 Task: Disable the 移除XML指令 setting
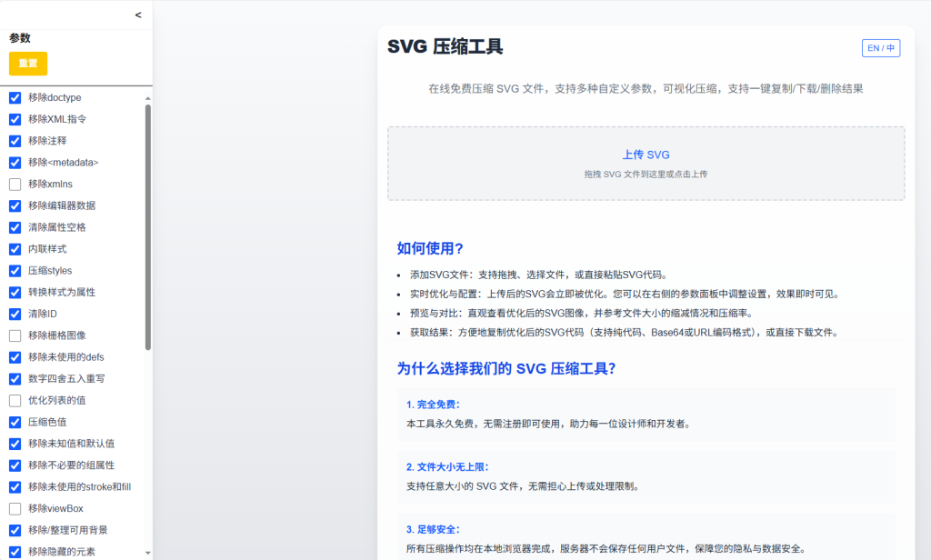(13, 119)
